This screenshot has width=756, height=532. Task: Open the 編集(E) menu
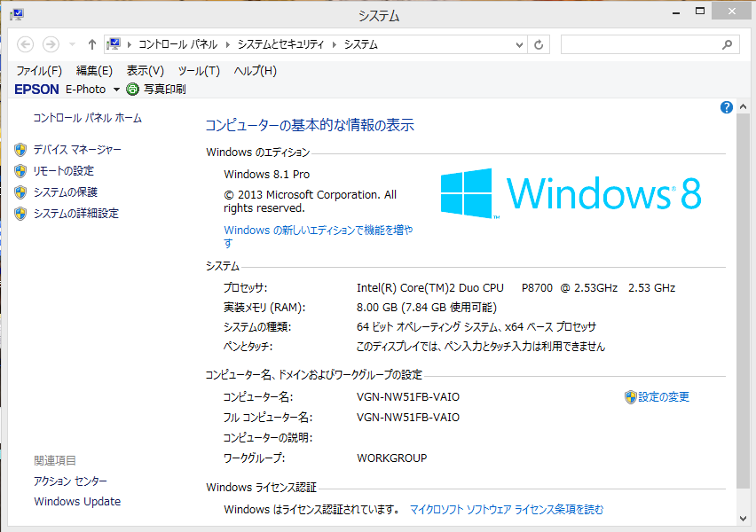tap(94, 71)
